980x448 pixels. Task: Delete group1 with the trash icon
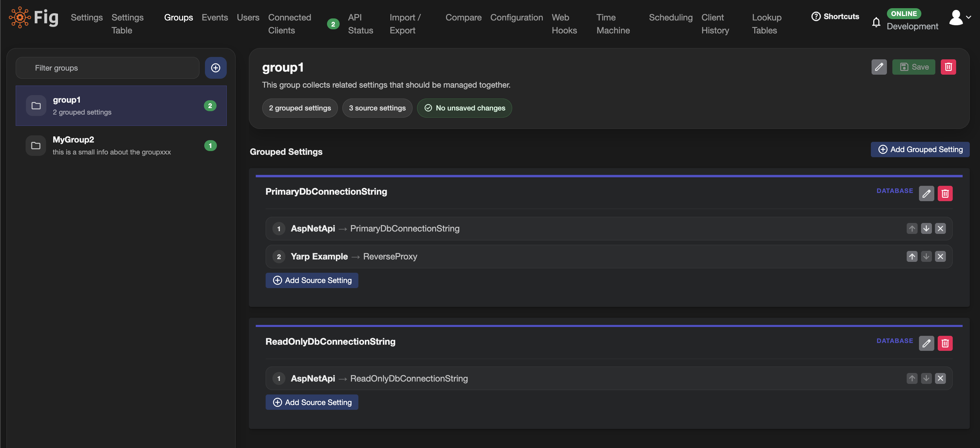948,67
